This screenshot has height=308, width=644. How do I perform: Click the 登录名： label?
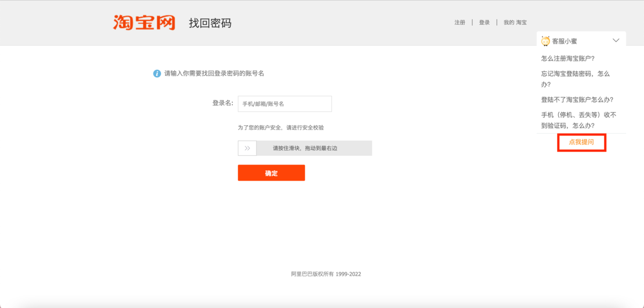point(223,103)
